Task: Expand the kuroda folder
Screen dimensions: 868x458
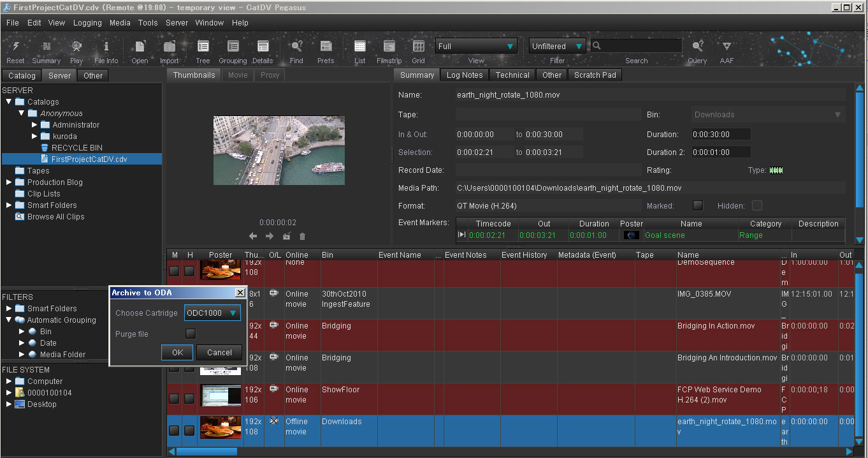Action: pos(34,136)
